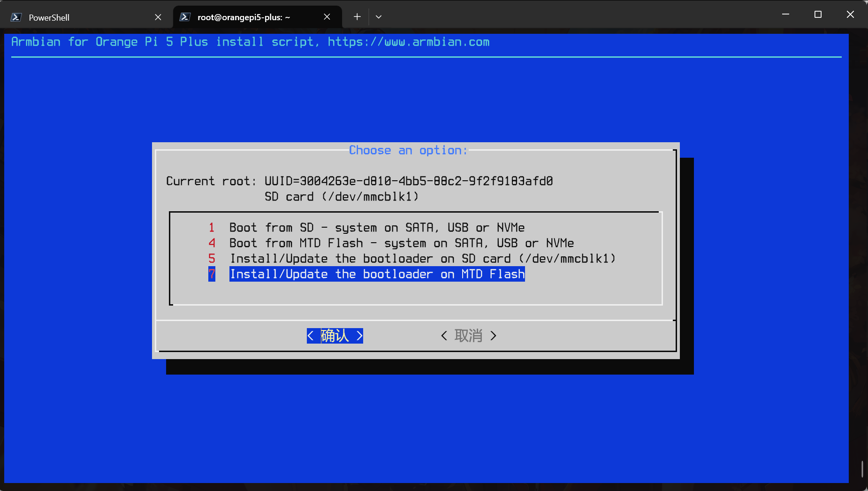Maximize the terminal window
The height and width of the screenshot is (491, 868).
pyautogui.click(x=818, y=15)
